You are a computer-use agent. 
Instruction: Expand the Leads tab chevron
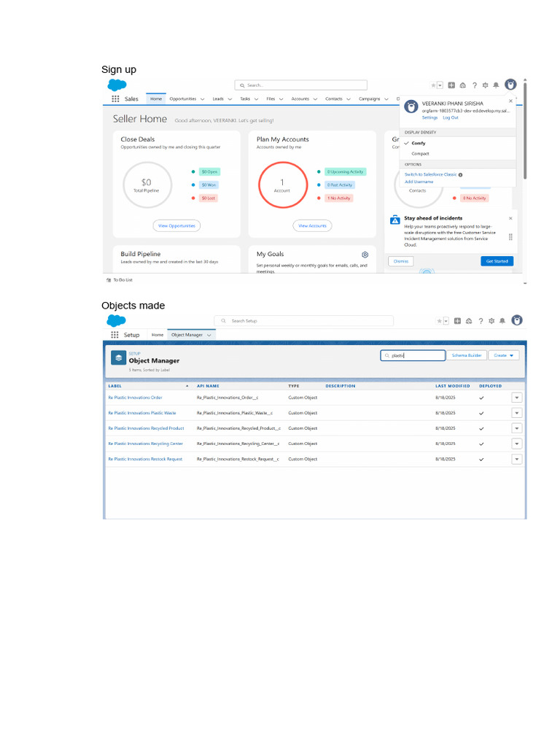click(230, 99)
